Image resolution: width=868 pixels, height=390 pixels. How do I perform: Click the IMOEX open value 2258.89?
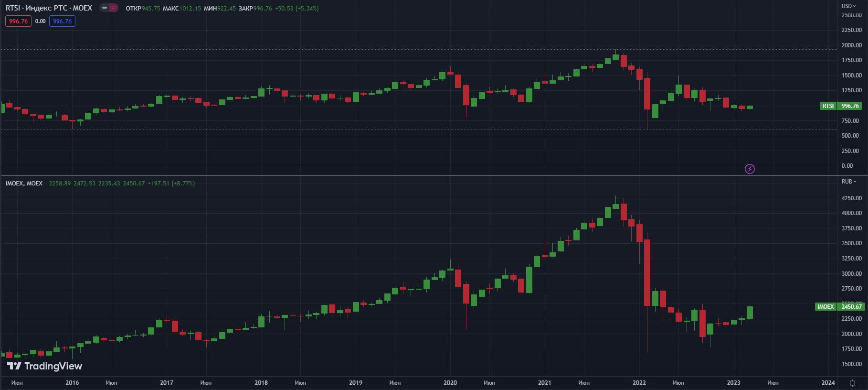pos(60,184)
